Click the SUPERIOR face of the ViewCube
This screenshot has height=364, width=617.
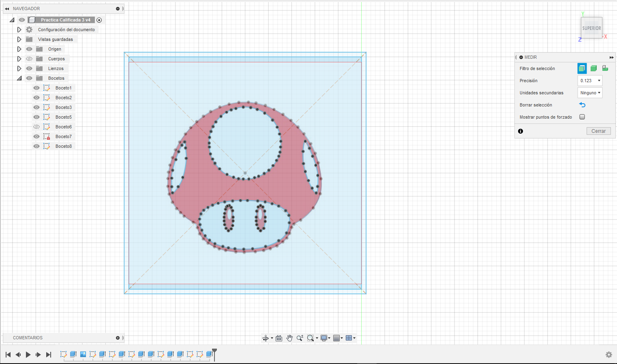tap(591, 28)
